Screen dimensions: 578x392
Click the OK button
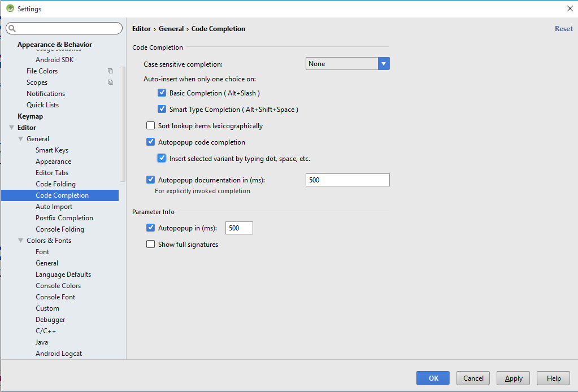click(433, 378)
